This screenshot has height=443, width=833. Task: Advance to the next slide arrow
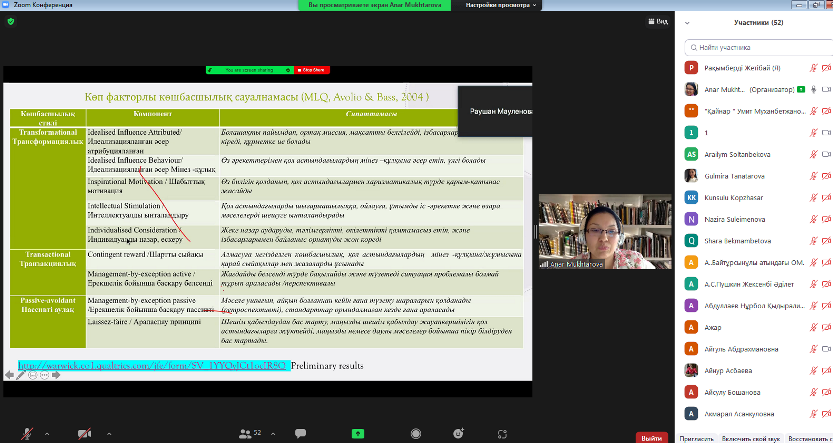coord(56,375)
